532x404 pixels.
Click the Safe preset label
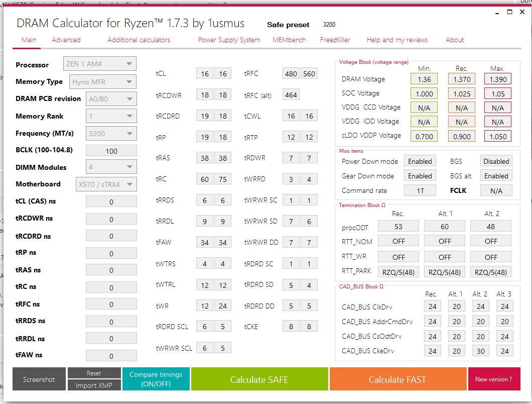tap(288, 25)
